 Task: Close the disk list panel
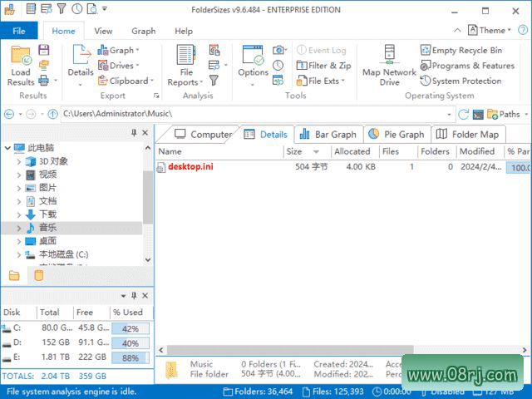[x=145, y=296]
